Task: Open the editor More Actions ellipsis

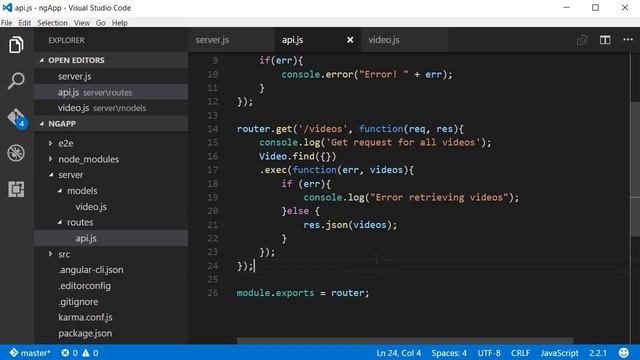Action: tap(628, 40)
